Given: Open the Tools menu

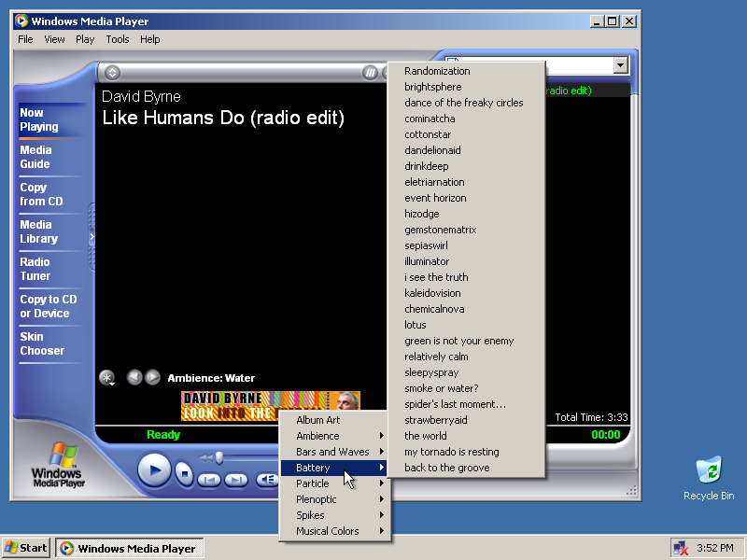Looking at the screenshot, I should (x=118, y=39).
